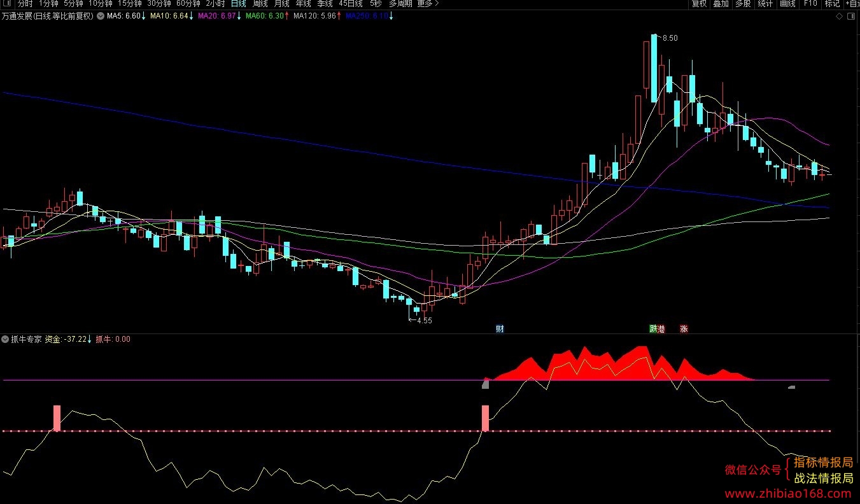Switch to 10分钟 period tab

[x=101, y=4]
